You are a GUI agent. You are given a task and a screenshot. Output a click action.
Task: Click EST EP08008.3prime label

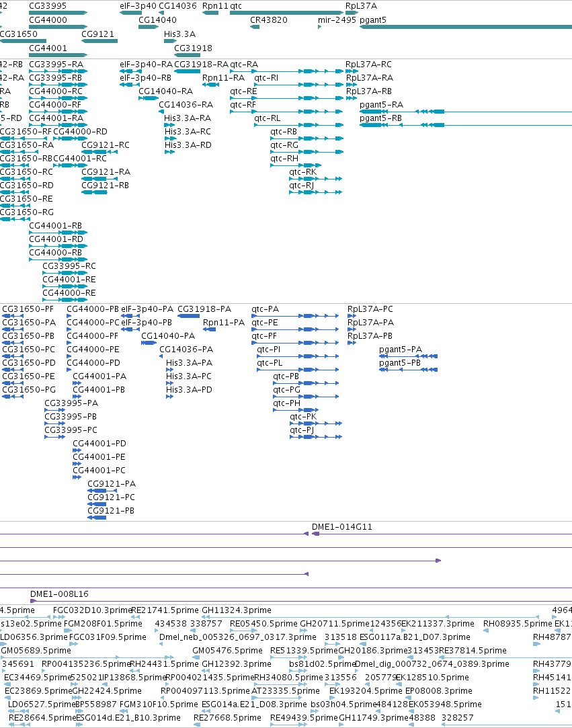pos(439,691)
